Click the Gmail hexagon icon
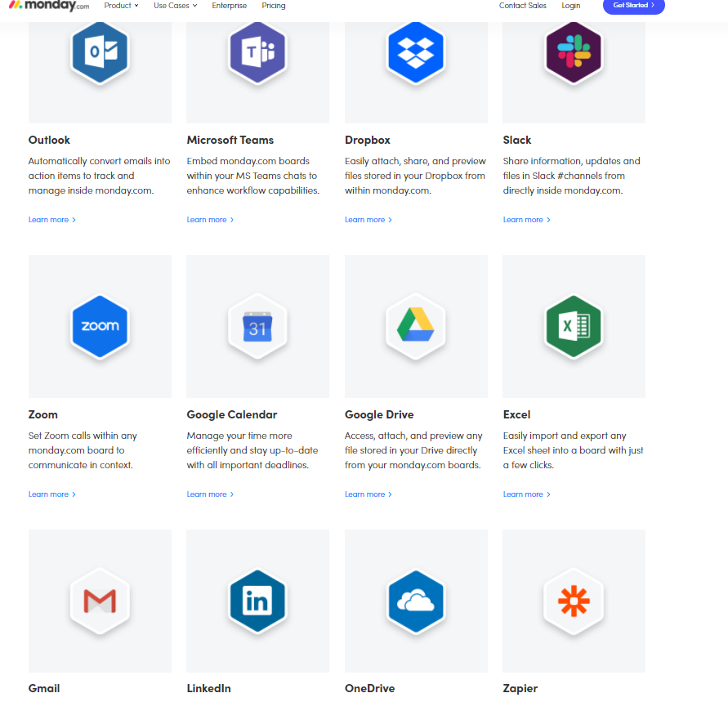Viewport: 728px width, 702px height. click(x=100, y=601)
